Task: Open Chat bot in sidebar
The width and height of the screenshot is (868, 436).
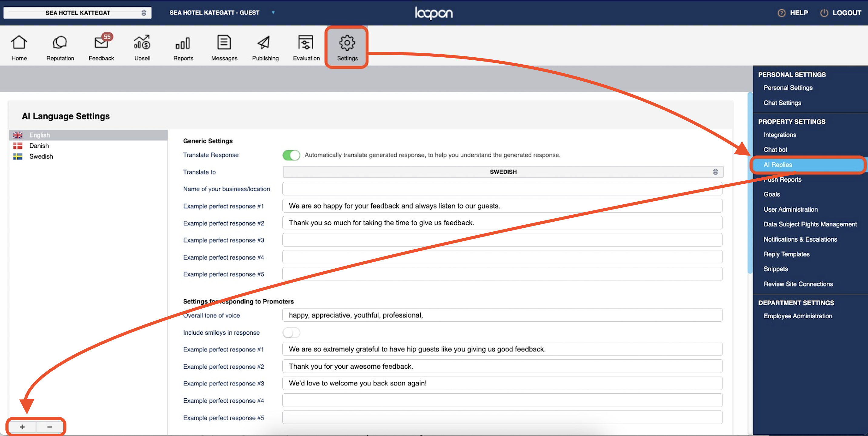Action: (x=775, y=150)
